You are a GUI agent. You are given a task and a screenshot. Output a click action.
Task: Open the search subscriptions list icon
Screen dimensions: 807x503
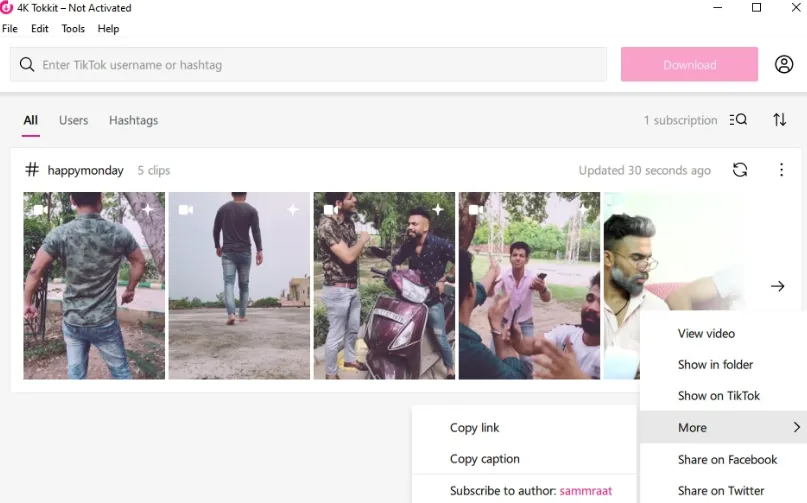[x=738, y=120]
